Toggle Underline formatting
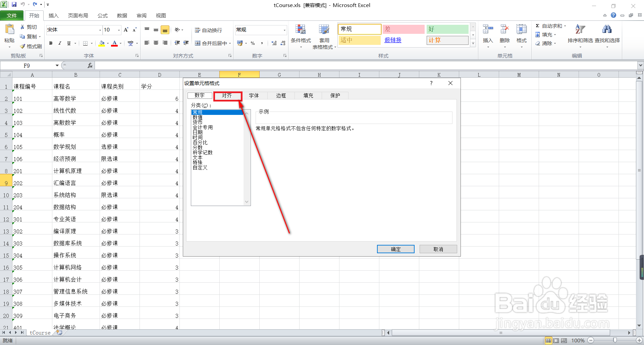Viewport: 644px width, 345px height. (x=69, y=43)
